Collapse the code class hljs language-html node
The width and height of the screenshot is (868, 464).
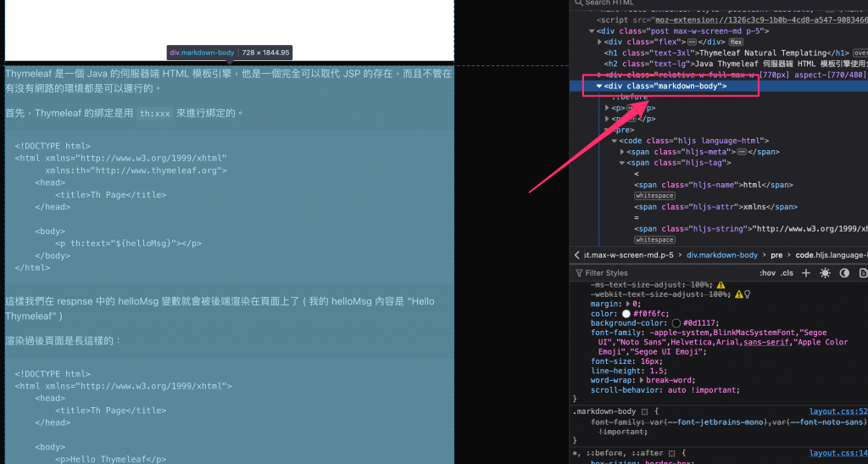614,141
